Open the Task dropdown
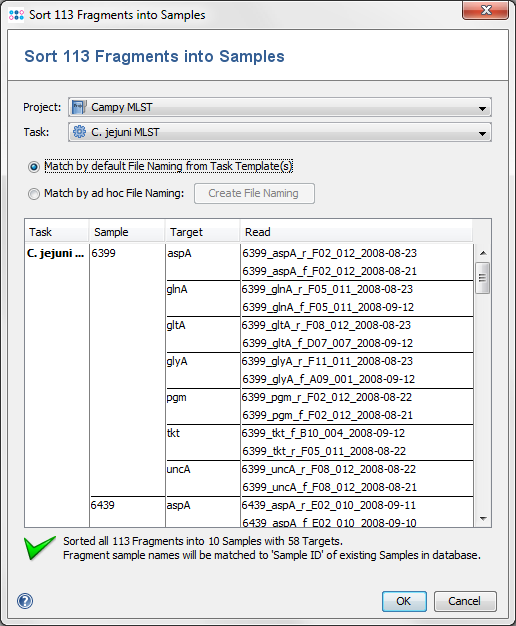Screen dimensions: 516x626 [x=280, y=132]
